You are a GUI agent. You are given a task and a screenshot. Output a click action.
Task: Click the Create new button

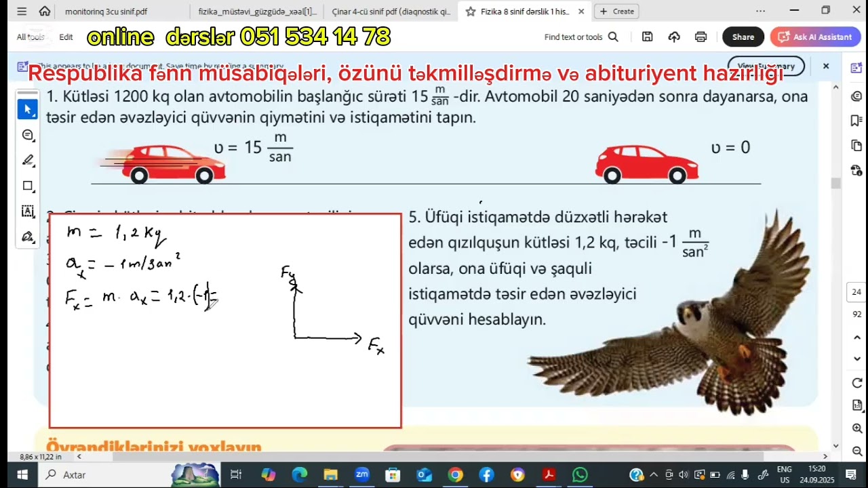pos(616,12)
